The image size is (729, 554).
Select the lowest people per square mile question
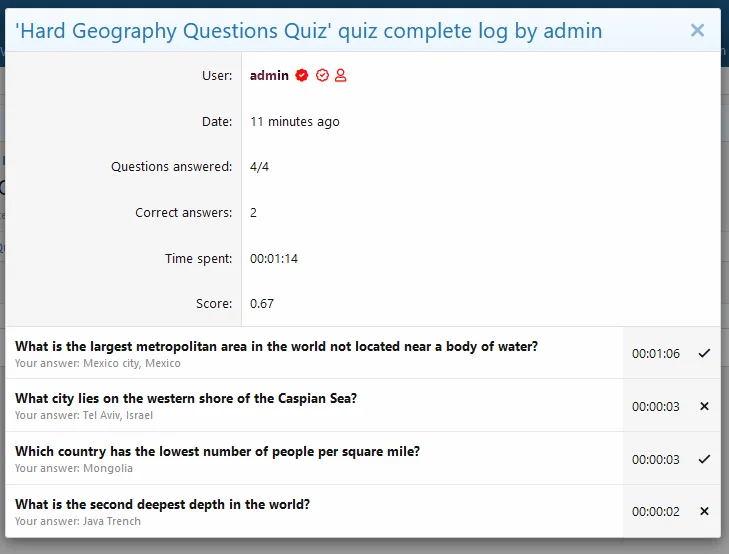pos(217,451)
